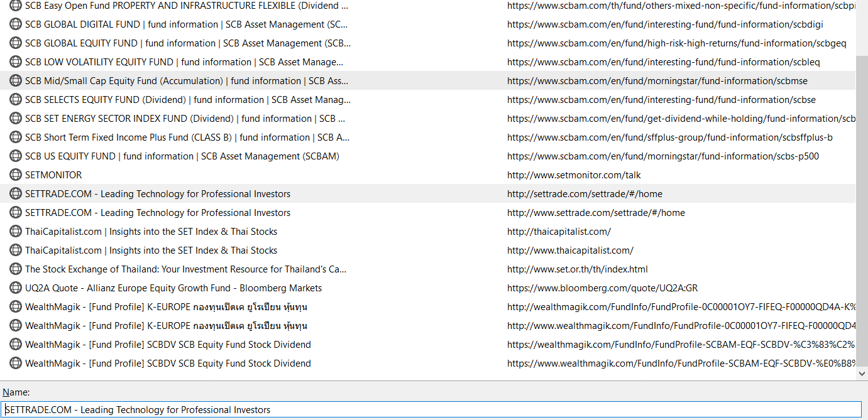868x420 pixels.
Task: Click globe icon of the http://thaicapitalist.com/ row
Action: point(16,232)
